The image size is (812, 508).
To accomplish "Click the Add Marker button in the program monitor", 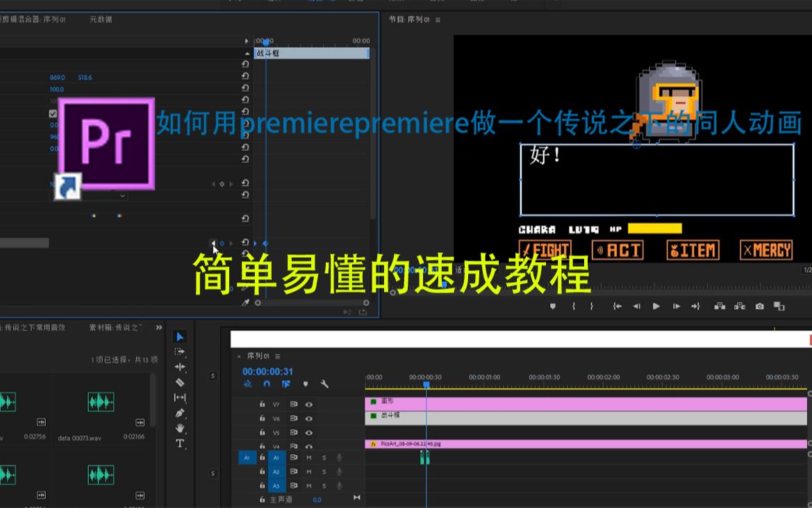I will click(x=552, y=306).
